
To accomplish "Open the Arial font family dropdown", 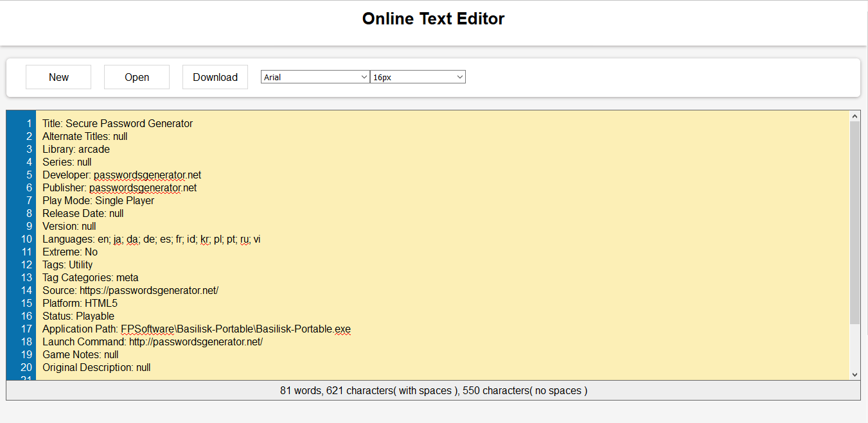I will (x=315, y=77).
